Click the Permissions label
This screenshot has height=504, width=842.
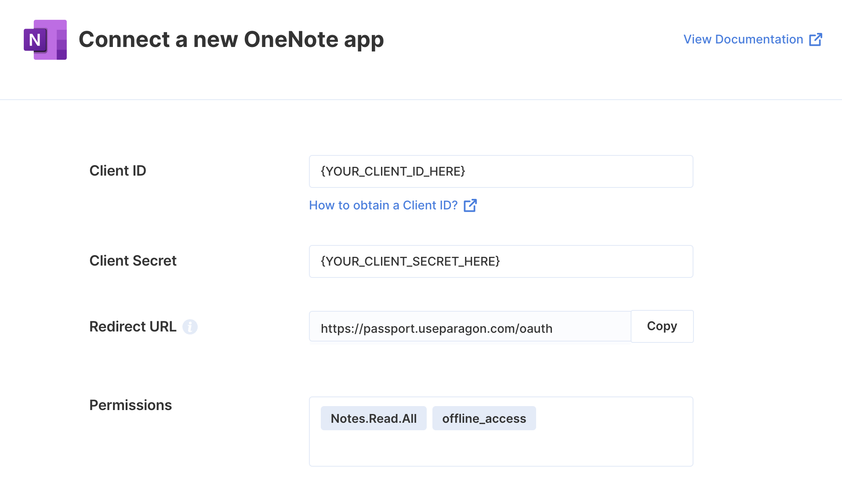click(131, 405)
